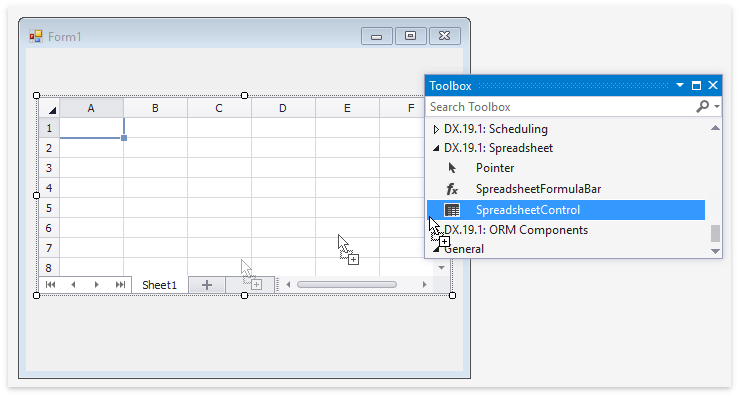Select the SpreadsheetControl toolbox item
Screen dimensions: 739x397
[566, 210]
